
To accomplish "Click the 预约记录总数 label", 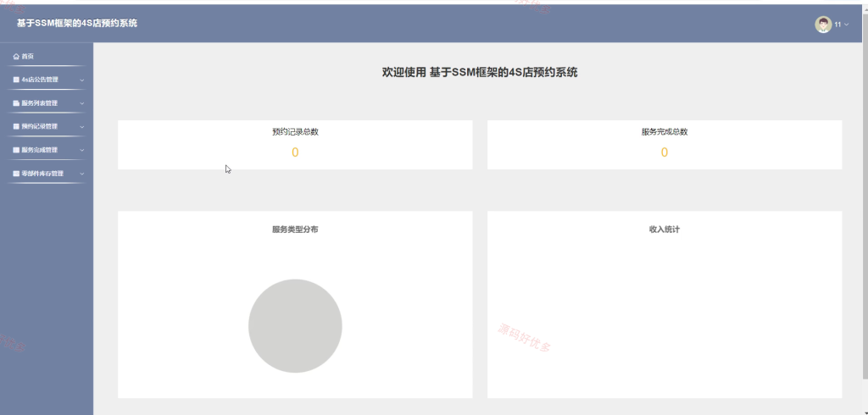I will pyautogui.click(x=295, y=131).
